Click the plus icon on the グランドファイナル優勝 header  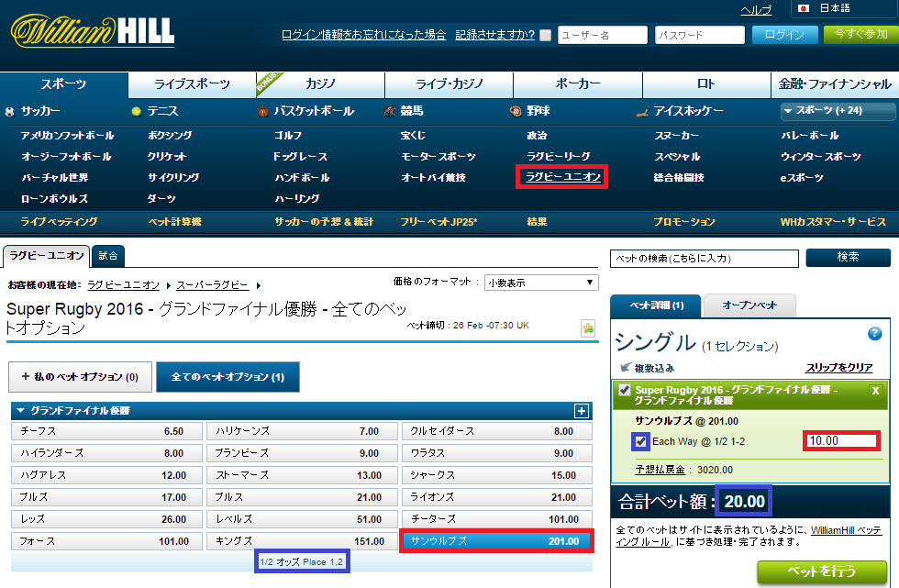click(x=582, y=411)
